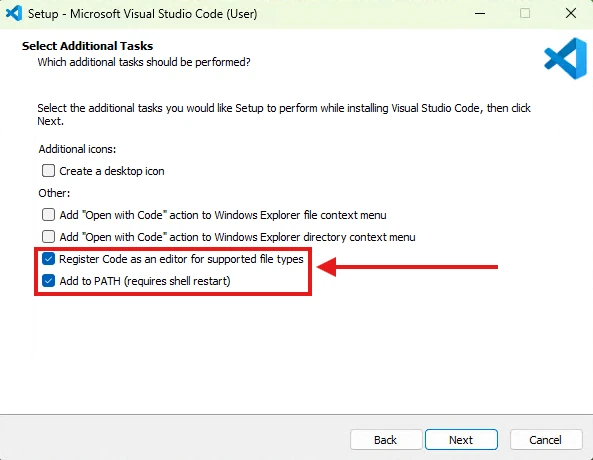
Task: Click the 'Add to PATH (requires shell restart)' label
Action: click(x=145, y=281)
